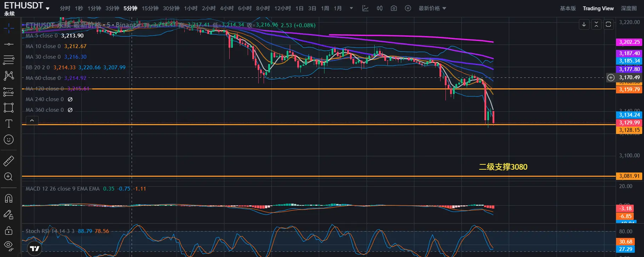Show the hidden MA 360 indicator
The image size is (644, 257).
(70, 110)
